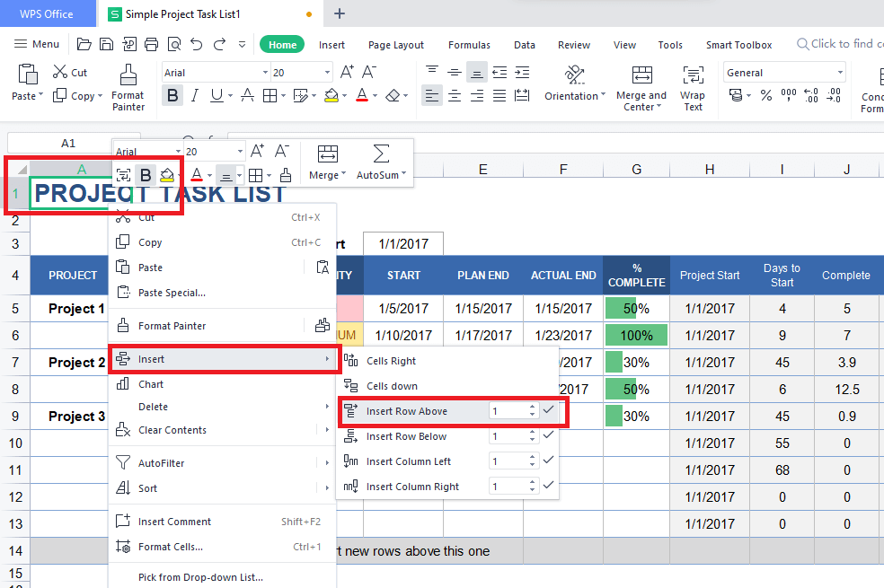Confirm Insert Column Right with its checkmark
The height and width of the screenshot is (588, 884).
pyautogui.click(x=548, y=486)
